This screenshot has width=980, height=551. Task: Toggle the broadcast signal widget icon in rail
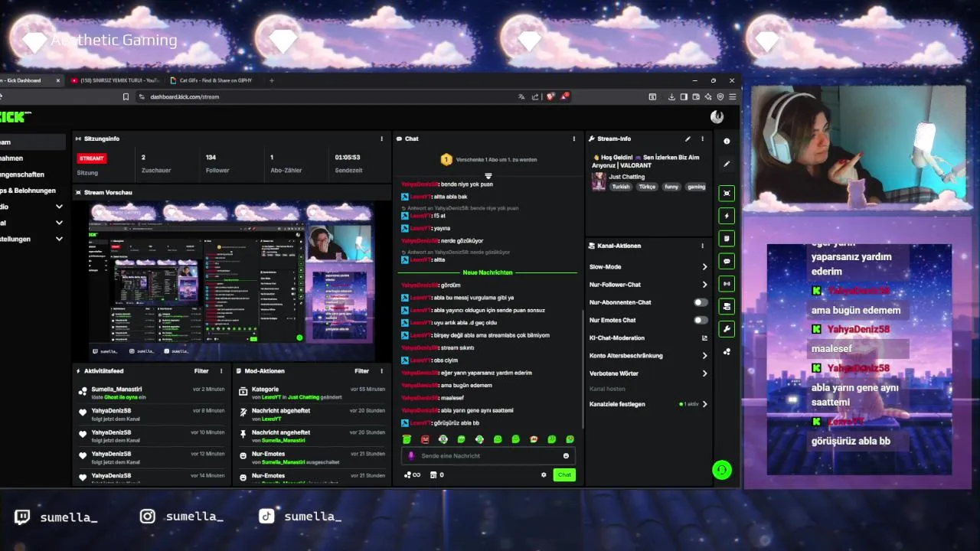[727, 284]
